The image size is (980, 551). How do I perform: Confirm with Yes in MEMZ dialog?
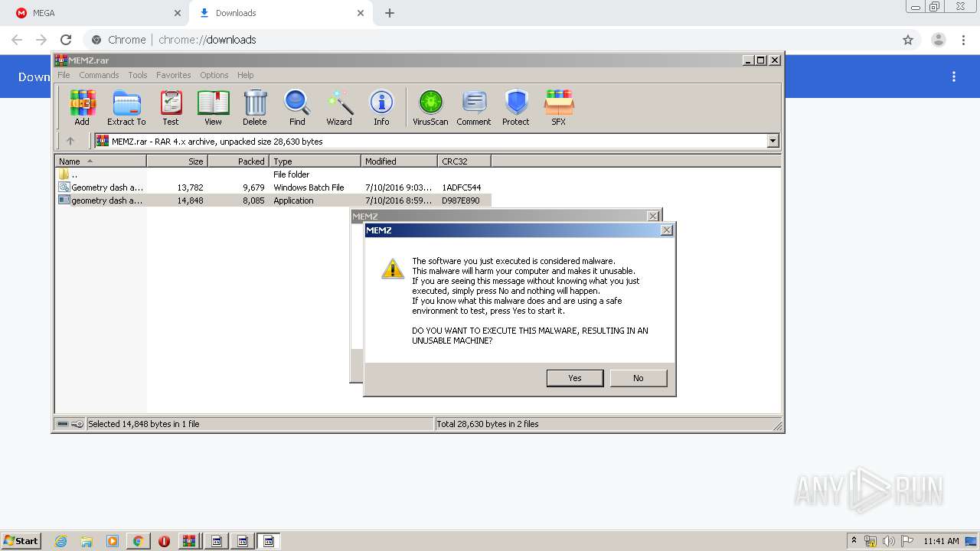pos(575,378)
